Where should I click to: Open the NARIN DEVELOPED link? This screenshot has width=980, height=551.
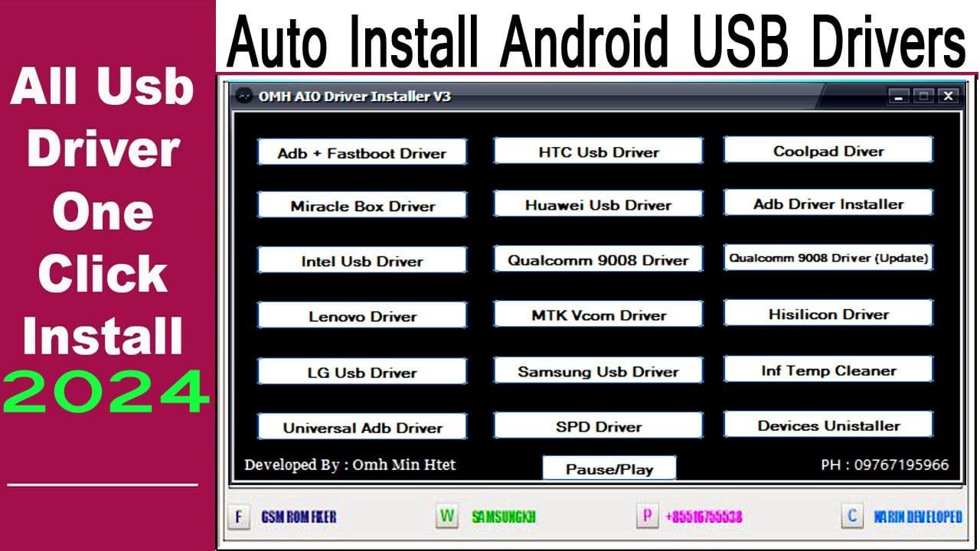918,517
